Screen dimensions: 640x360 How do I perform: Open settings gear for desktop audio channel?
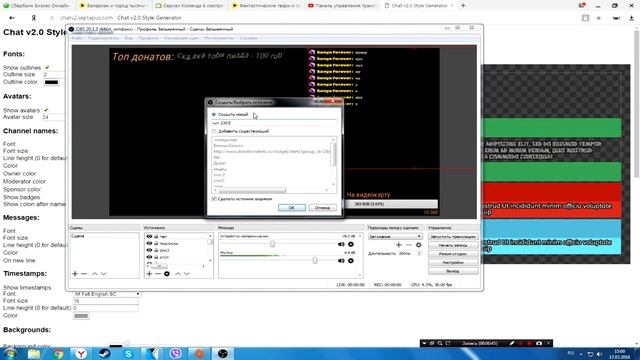(351, 244)
